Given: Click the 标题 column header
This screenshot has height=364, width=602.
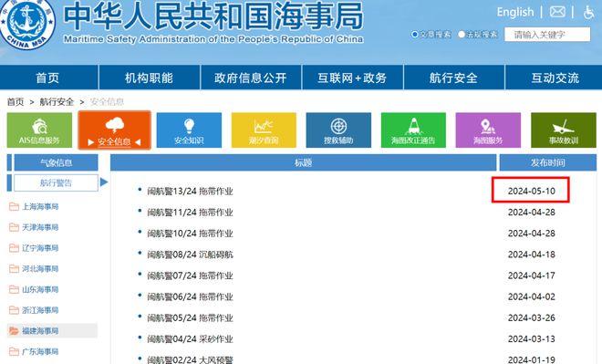Looking at the screenshot, I should (304, 162).
